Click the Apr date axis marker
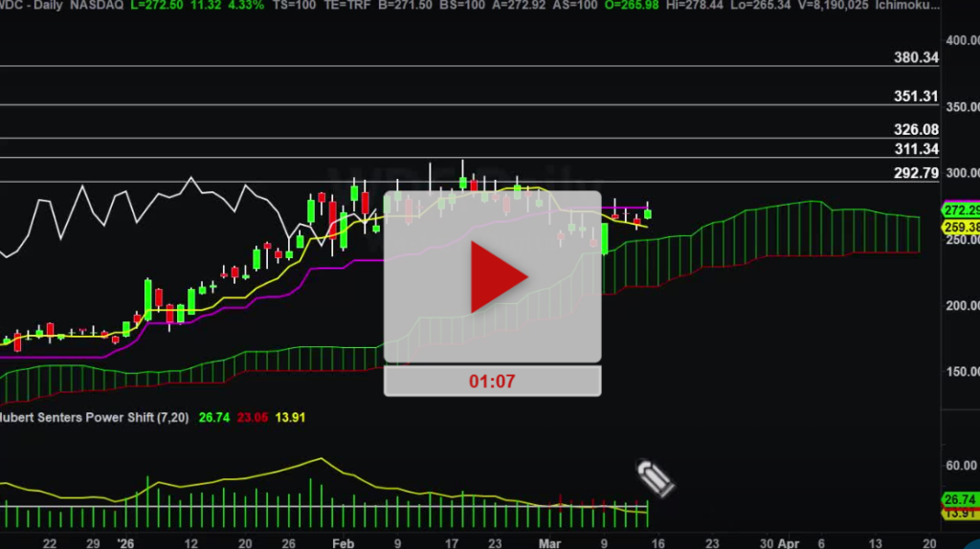 [x=789, y=542]
